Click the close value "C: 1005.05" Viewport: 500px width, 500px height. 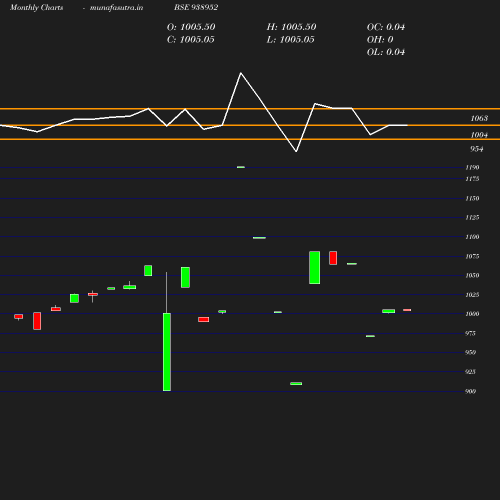(191, 39)
